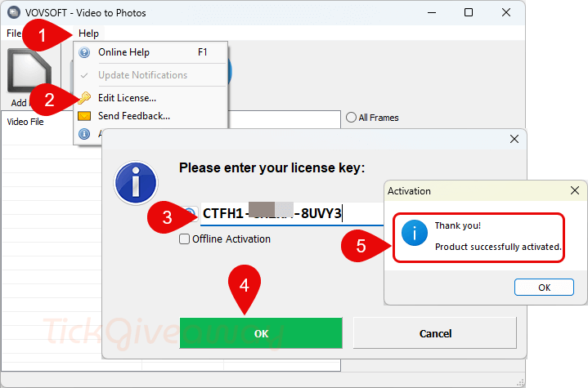588x388 pixels.
Task: Click the Edit License key icon
Action: 84,98
